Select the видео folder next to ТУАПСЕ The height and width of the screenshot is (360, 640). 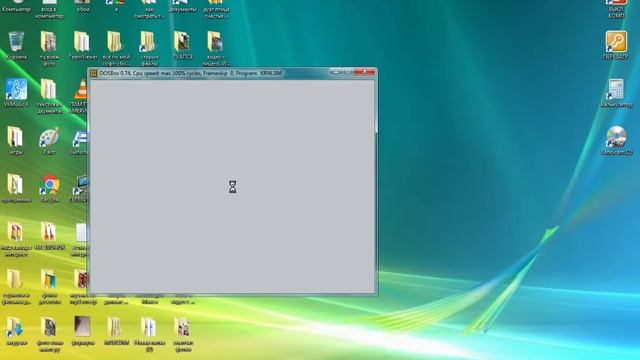pos(215,42)
